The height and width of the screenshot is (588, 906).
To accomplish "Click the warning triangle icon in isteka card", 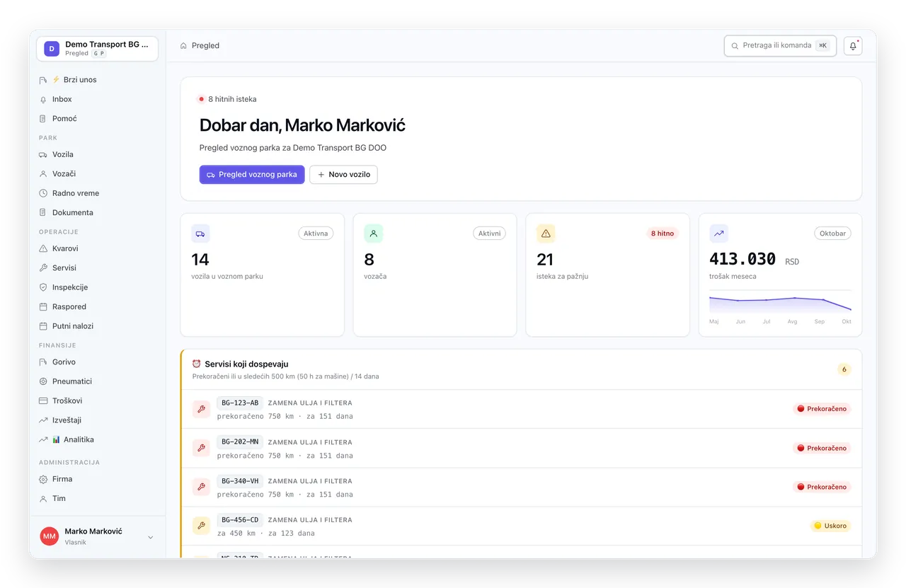I will coord(546,234).
